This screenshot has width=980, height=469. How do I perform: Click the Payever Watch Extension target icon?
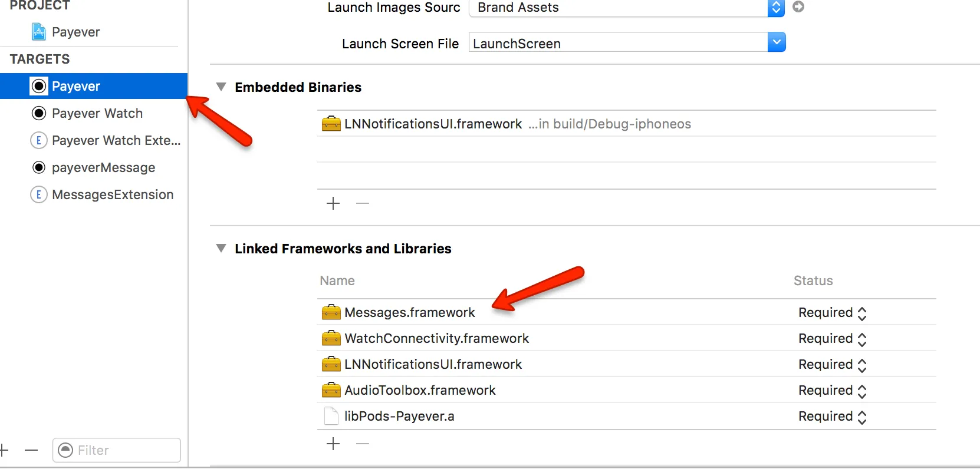(x=39, y=140)
